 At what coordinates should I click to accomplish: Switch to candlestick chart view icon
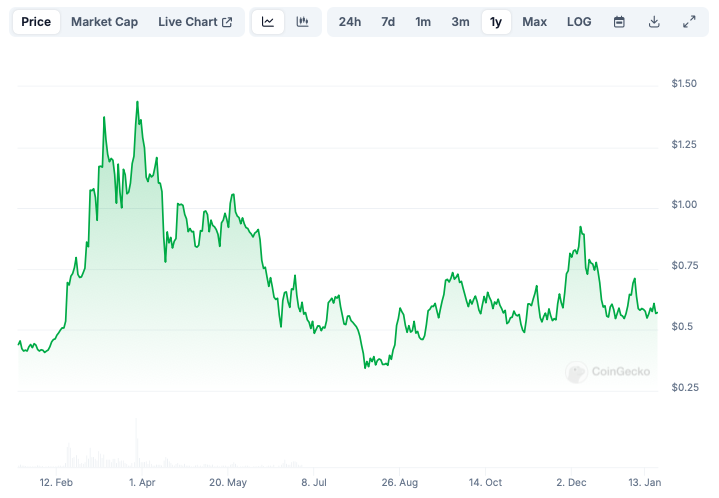[303, 22]
